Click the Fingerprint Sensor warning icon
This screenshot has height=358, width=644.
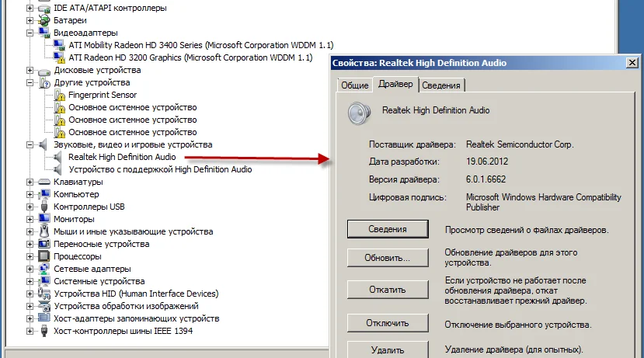tap(60, 96)
